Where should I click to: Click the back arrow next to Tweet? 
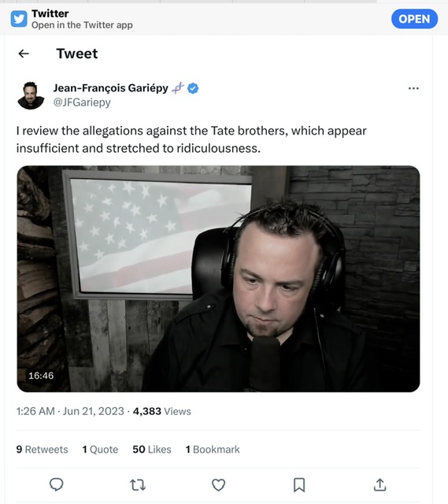point(24,54)
